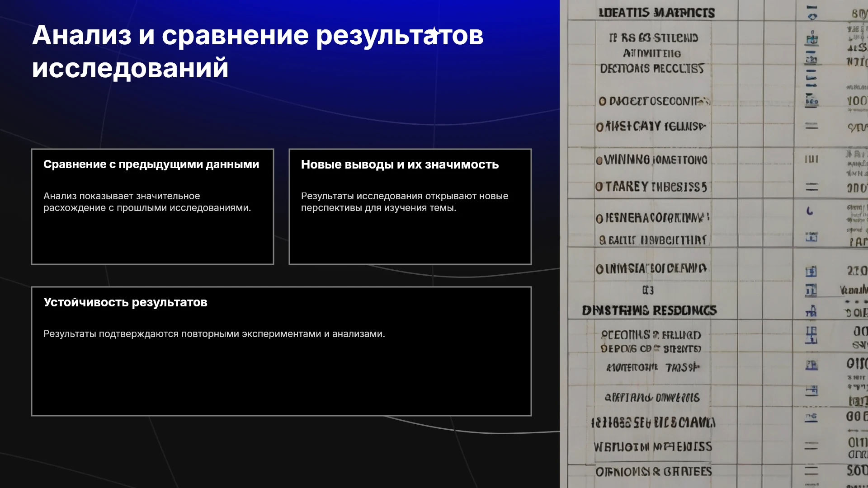Click the small boxed icon beside the "210" value

point(811,272)
